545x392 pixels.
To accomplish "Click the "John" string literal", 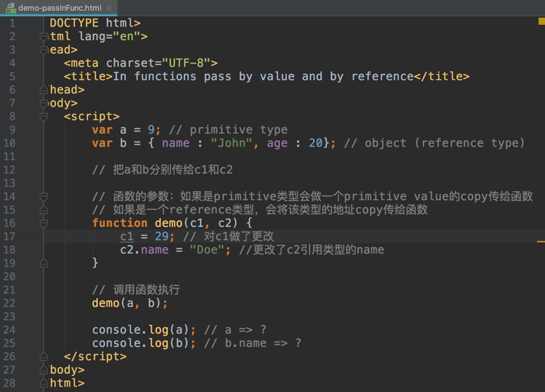I will click(x=232, y=143).
